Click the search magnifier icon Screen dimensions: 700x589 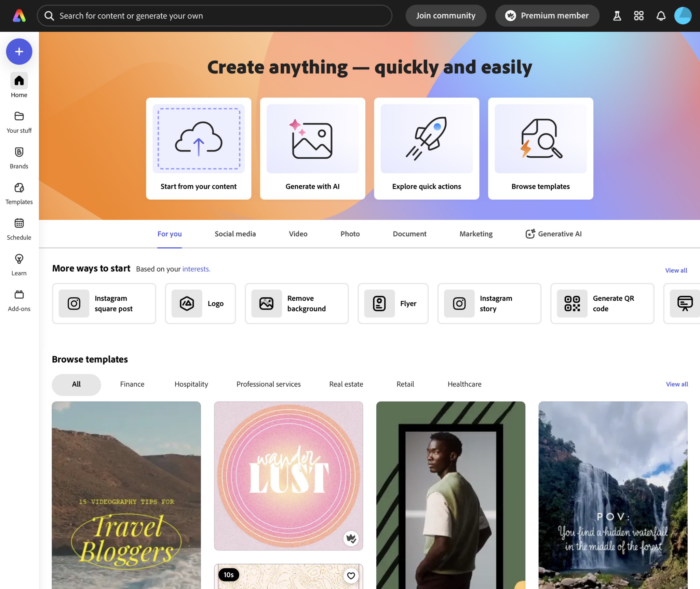[x=49, y=16]
